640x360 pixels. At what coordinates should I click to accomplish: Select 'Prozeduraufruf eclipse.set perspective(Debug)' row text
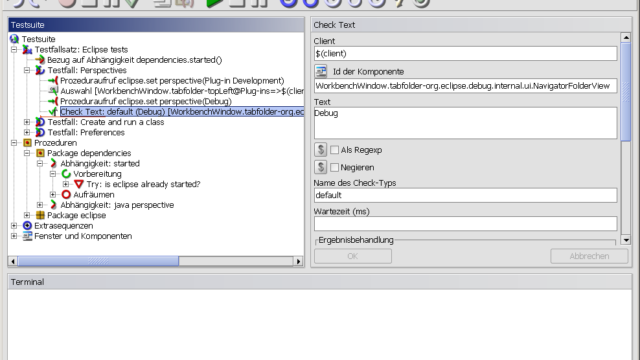(146, 101)
